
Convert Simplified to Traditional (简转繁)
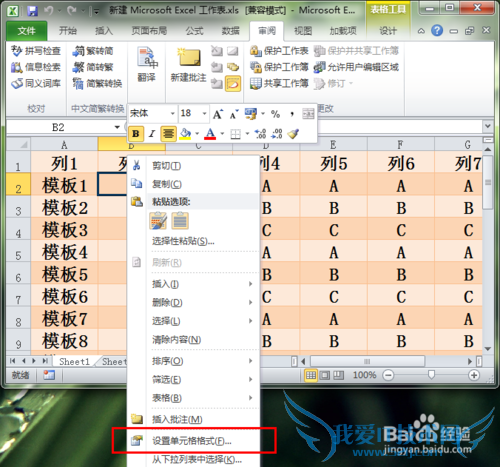[93, 67]
